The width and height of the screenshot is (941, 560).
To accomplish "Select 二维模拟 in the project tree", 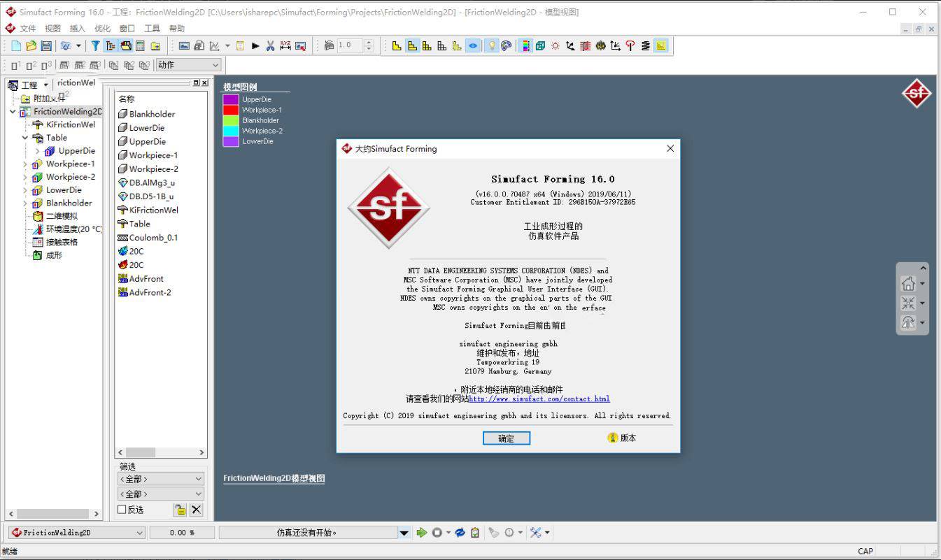I will 62,216.
